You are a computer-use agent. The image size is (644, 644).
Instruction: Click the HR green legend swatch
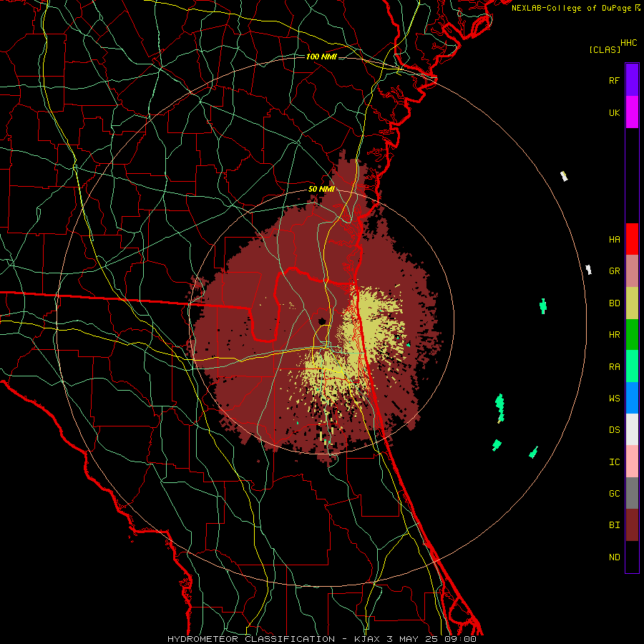(x=632, y=335)
